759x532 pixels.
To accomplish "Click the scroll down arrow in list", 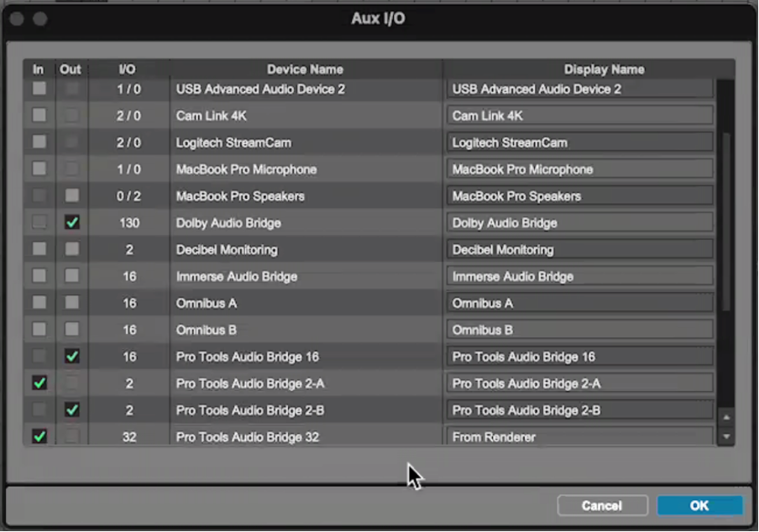I will (726, 436).
